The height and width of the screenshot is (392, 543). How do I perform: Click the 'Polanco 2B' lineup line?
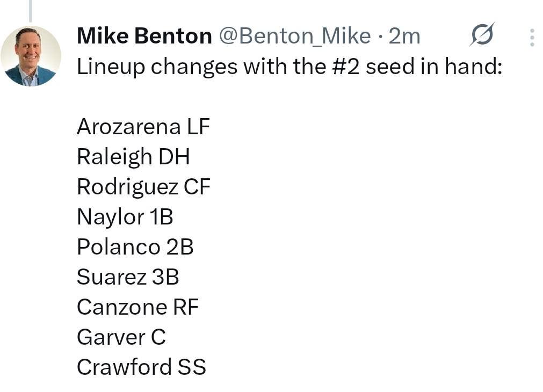(135, 247)
